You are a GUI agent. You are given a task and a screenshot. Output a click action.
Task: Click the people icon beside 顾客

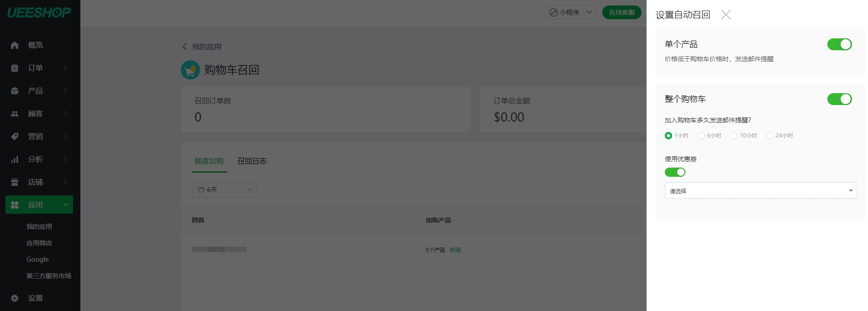[15, 114]
